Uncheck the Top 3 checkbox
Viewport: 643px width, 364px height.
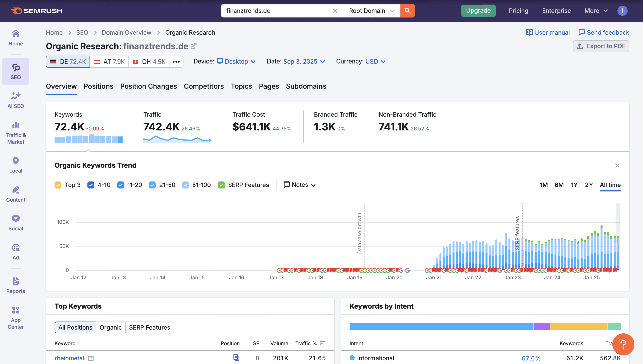[x=58, y=185]
